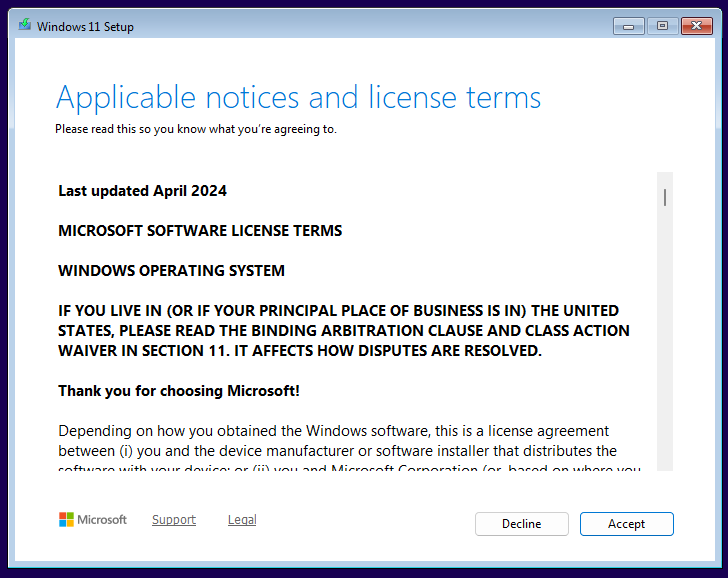Minimize the Windows 11 Setup window
The width and height of the screenshot is (728, 578).
[628, 26]
